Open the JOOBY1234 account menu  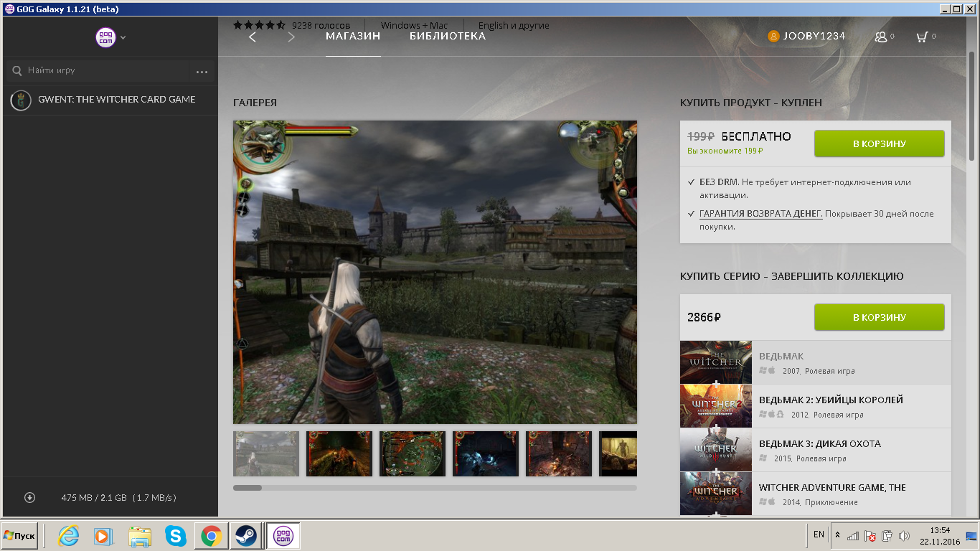click(814, 36)
